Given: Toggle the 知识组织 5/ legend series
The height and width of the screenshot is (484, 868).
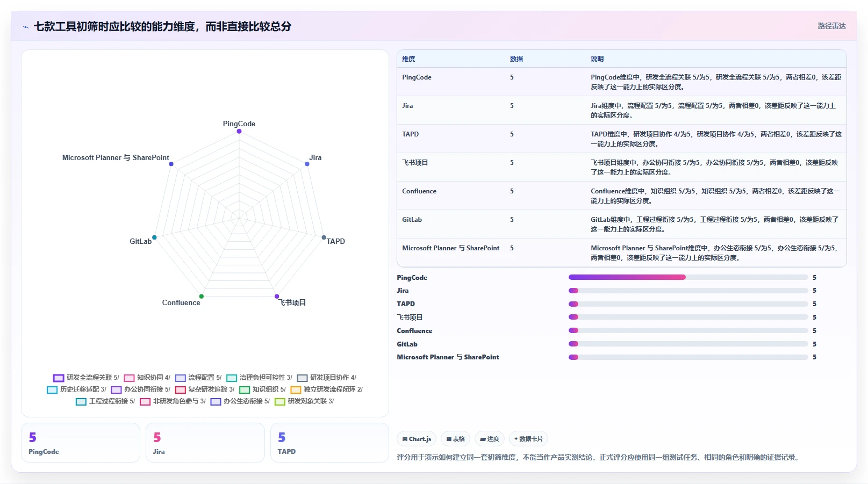Looking at the screenshot, I should pos(262,389).
